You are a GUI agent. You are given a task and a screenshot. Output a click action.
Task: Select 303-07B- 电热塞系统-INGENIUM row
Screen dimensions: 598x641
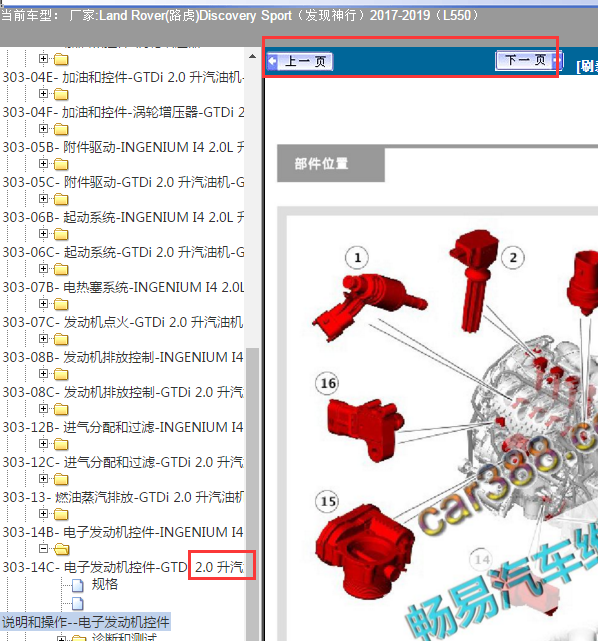[x=123, y=287]
